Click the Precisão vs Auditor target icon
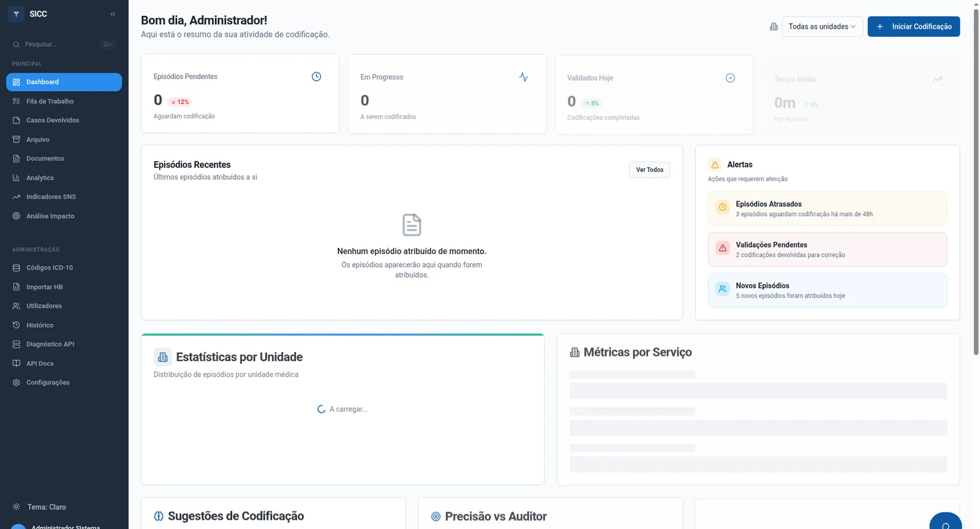 click(x=436, y=517)
